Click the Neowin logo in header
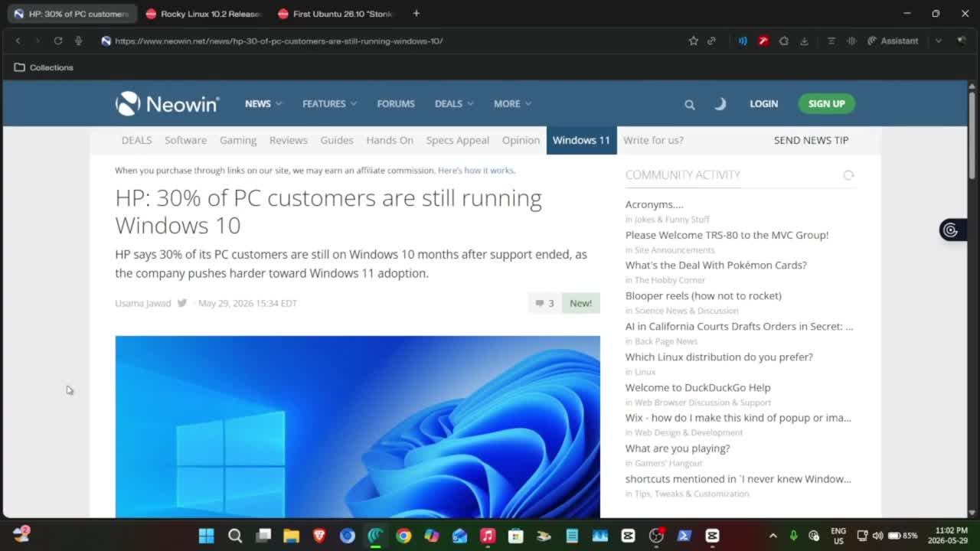980x551 pixels. click(x=168, y=103)
